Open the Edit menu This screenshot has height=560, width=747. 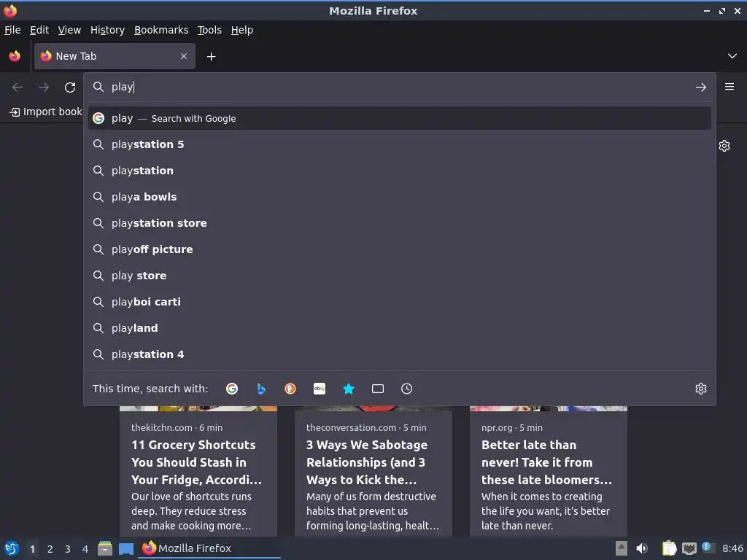[x=39, y=30]
